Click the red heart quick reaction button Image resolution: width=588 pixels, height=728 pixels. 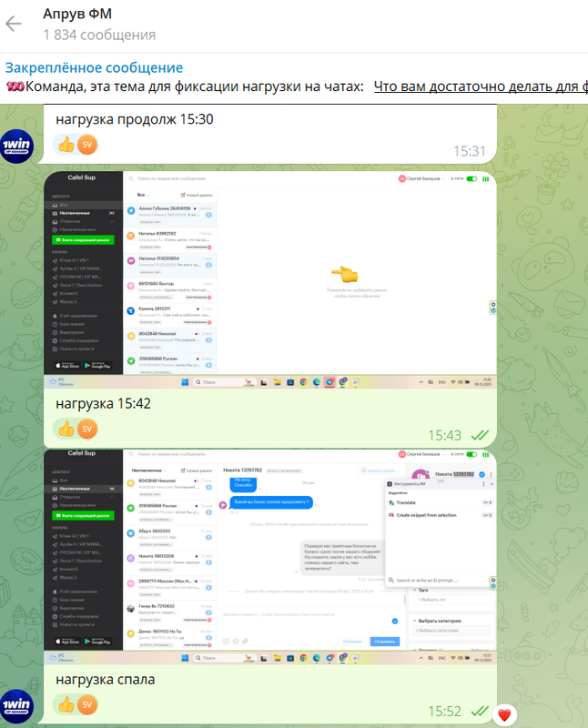click(x=504, y=714)
